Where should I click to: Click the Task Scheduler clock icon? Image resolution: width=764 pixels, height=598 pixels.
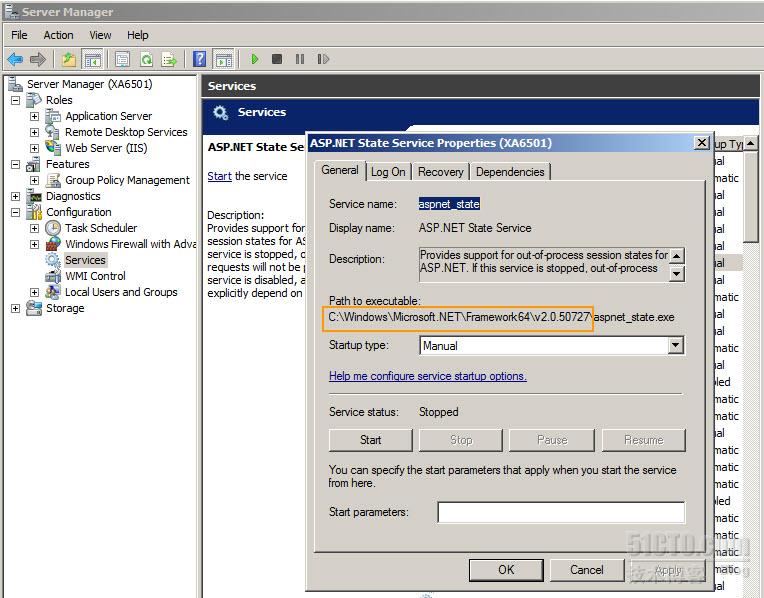pyautogui.click(x=53, y=228)
